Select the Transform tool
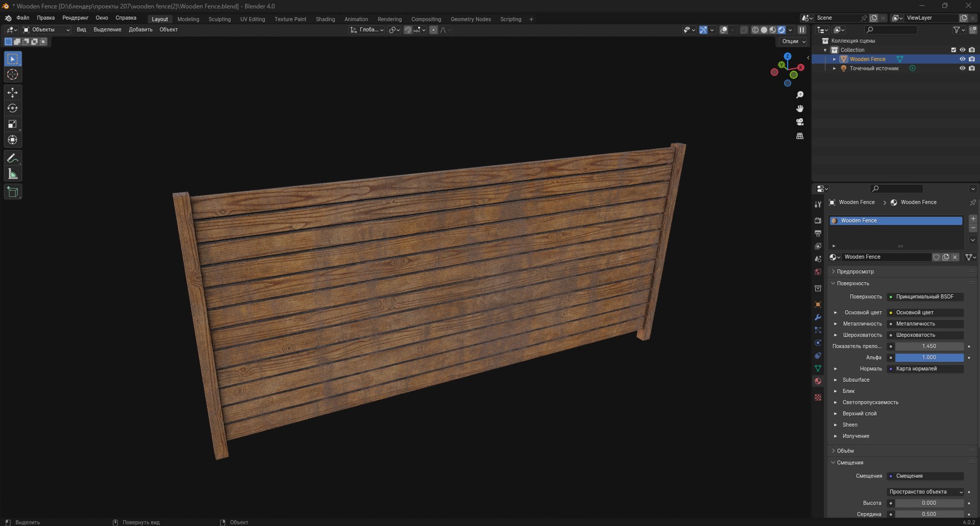The image size is (980, 526). point(13,140)
